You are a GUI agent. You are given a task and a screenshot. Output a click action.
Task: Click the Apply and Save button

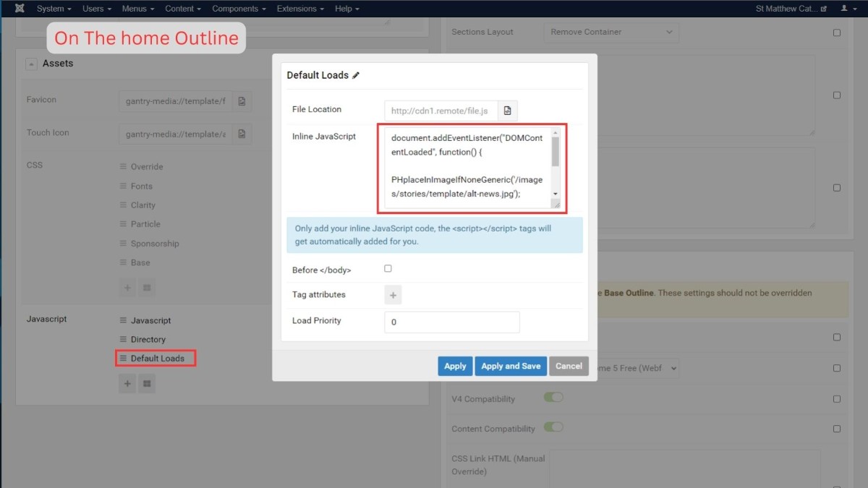(511, 366)
